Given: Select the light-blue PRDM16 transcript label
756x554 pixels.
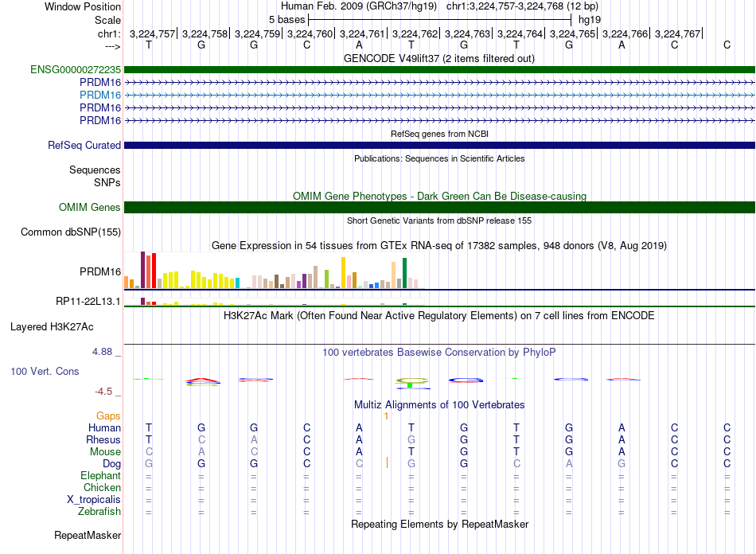Looking at the screenshot, I should [99, 95].
